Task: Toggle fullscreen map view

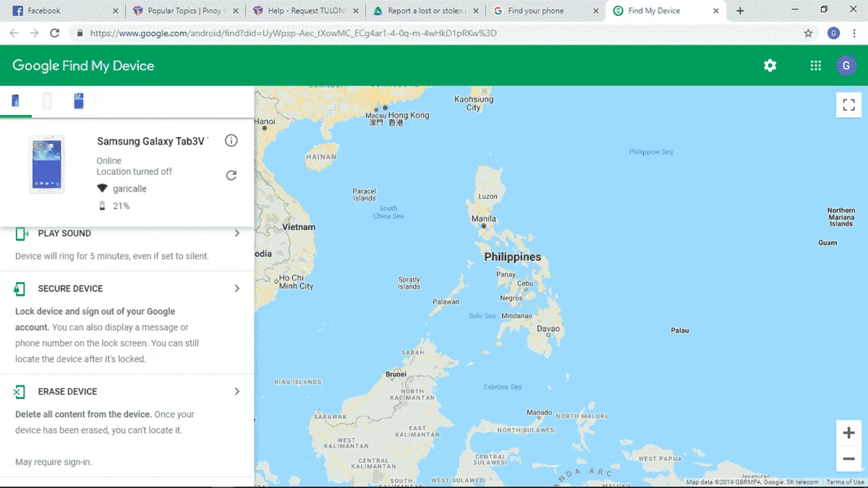Action: point(848,105)
